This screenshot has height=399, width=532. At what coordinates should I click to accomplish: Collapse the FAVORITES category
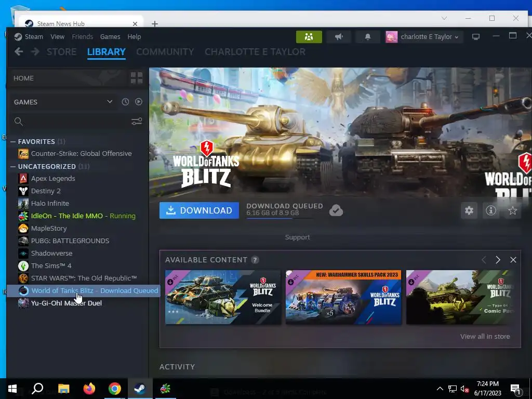13,141
